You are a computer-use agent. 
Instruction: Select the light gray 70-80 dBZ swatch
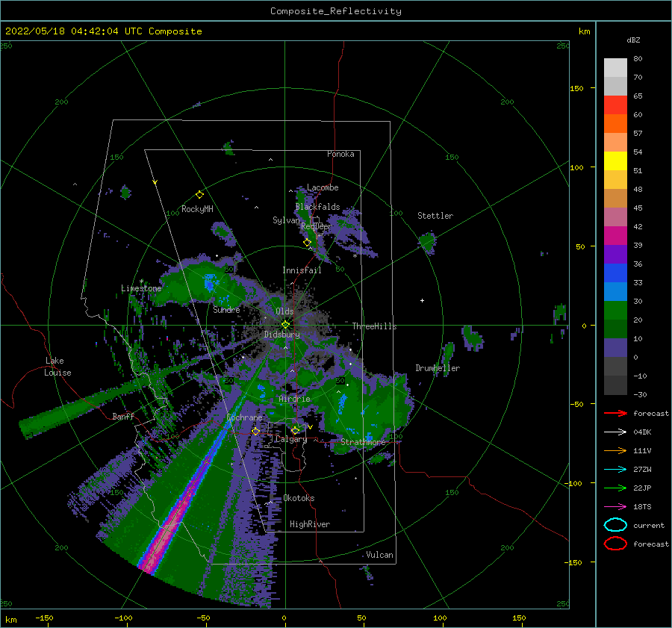(x=615, y=68)
